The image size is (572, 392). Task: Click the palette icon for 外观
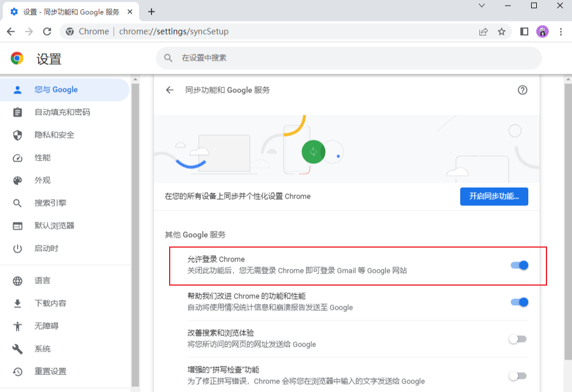point(18,180)
